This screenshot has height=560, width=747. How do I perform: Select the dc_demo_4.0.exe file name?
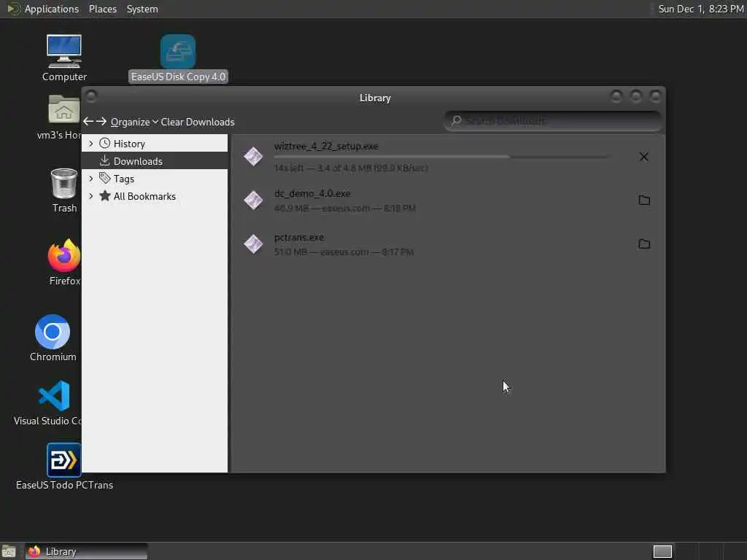pos(312,193)
